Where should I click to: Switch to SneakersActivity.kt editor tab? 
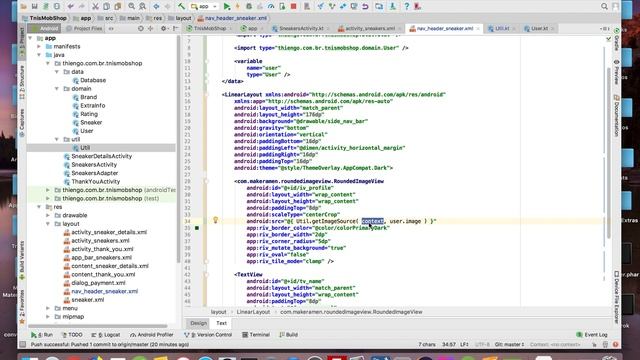(x=301, y=29)
